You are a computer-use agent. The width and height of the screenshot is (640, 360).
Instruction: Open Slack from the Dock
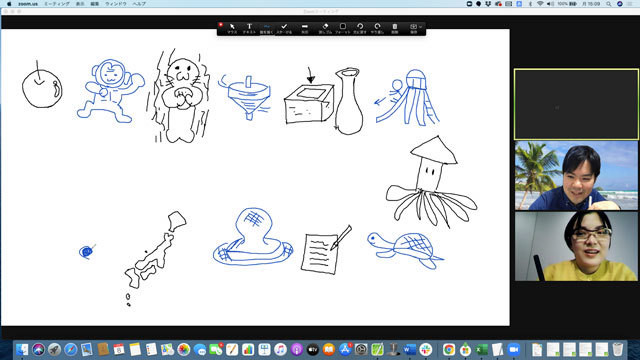pos(426,349)
